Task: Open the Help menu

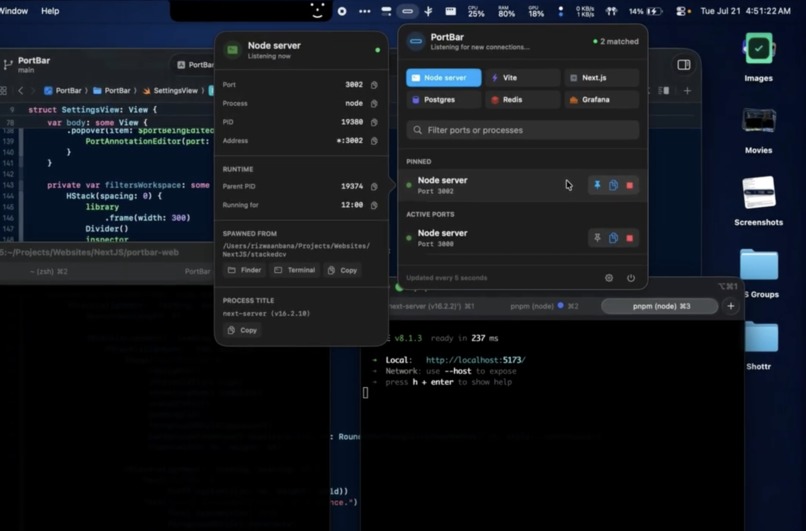Action: [x=50, y=11]
